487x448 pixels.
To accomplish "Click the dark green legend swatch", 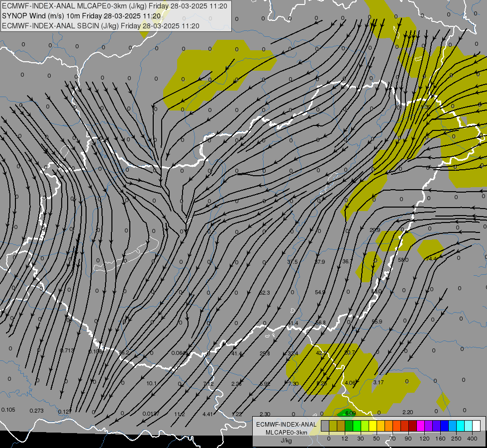I will point(349,426).
